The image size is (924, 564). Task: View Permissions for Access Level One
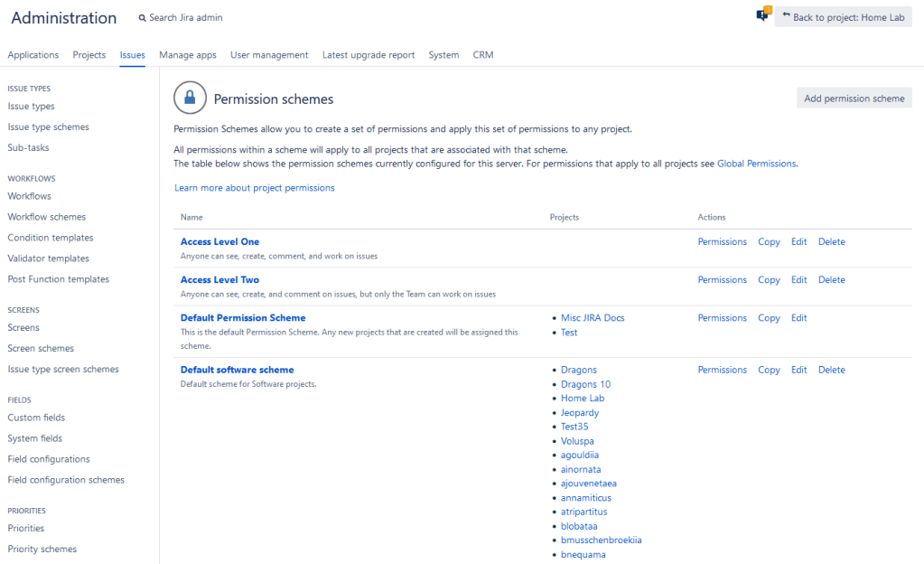[722, 242]
